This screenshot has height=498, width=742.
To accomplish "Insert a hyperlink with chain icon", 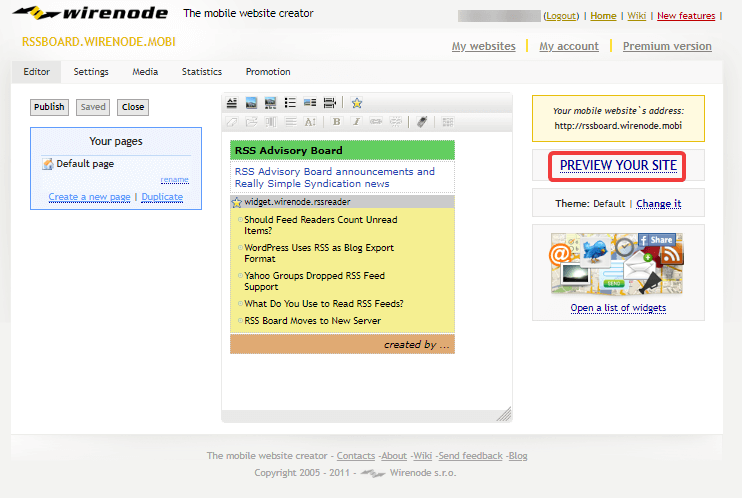I will point(376,122).
